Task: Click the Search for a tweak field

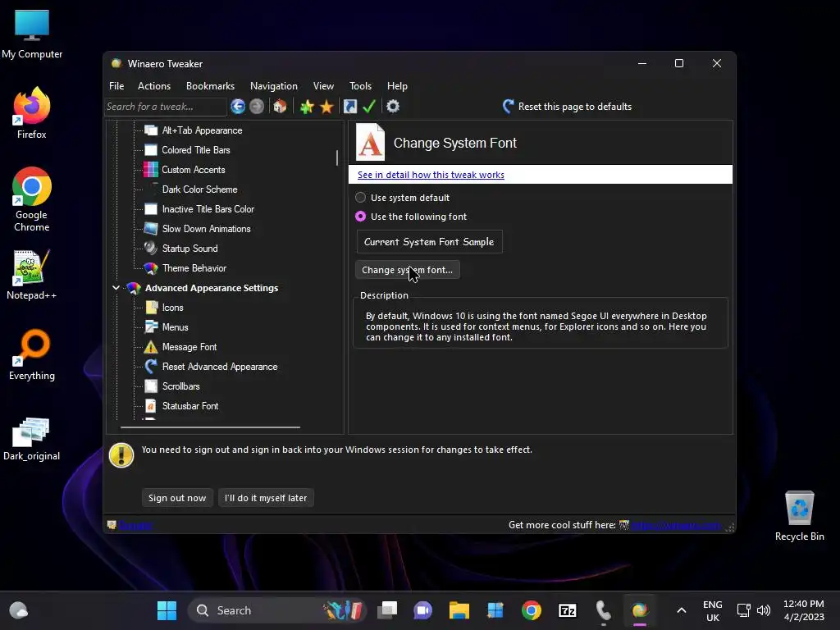Action: pyautogui.click(x=165, y=107)
